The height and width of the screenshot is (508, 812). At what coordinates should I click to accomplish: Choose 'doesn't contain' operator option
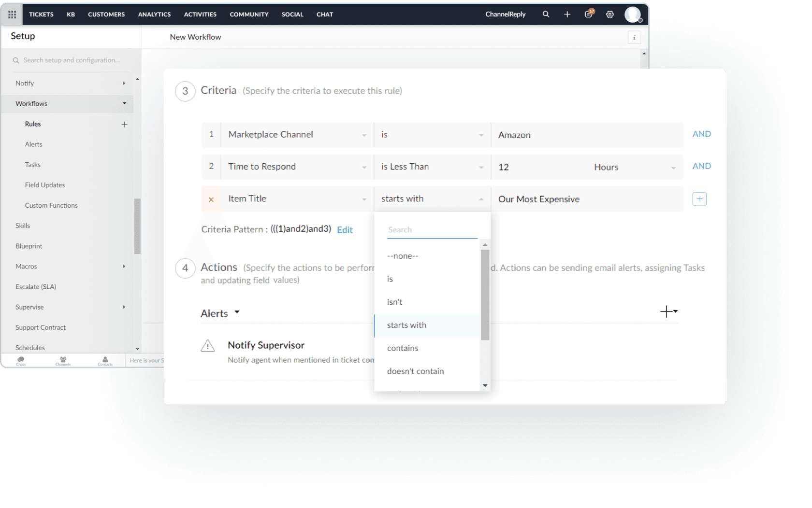[x=427, y=371]
